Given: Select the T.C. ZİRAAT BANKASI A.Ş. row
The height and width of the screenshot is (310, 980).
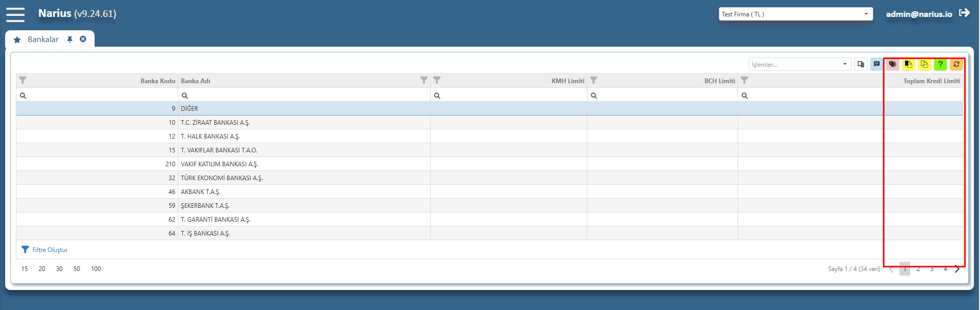Looking at the screenshot, I should click(x=489, y=123).
